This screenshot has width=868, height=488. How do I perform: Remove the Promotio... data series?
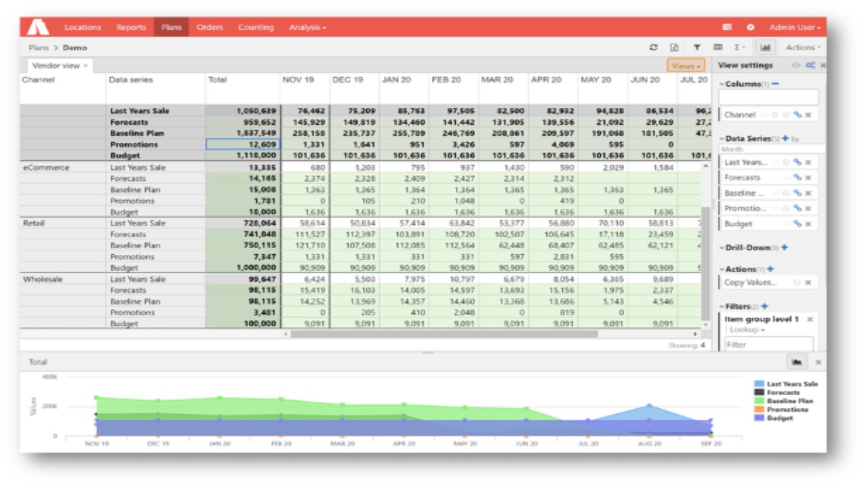pyautogui.click(x=808, y=209)
